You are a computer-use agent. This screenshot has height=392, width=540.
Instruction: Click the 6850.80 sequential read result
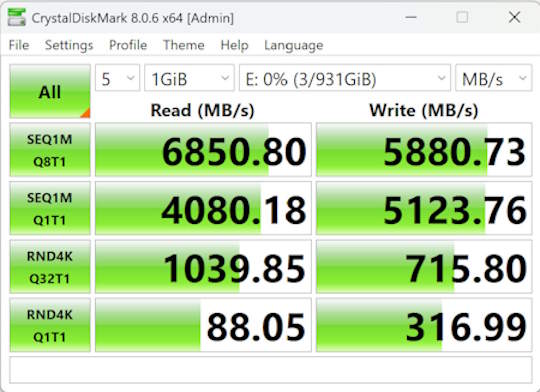(x=203, y=150)
